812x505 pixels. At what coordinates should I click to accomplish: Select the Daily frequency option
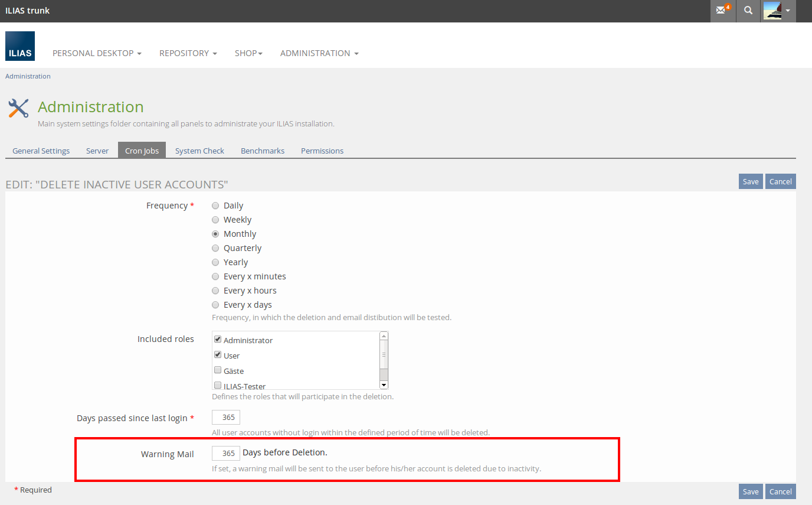215,206
